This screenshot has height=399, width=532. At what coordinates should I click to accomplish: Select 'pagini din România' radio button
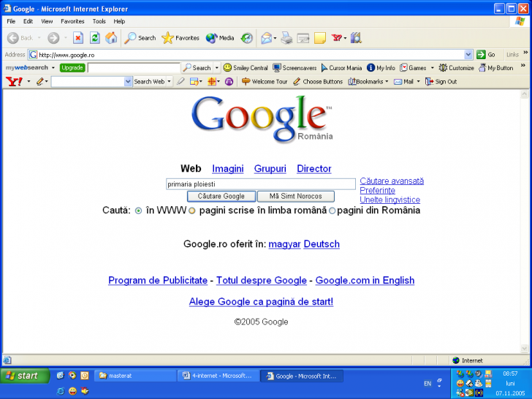pos(332,210)
